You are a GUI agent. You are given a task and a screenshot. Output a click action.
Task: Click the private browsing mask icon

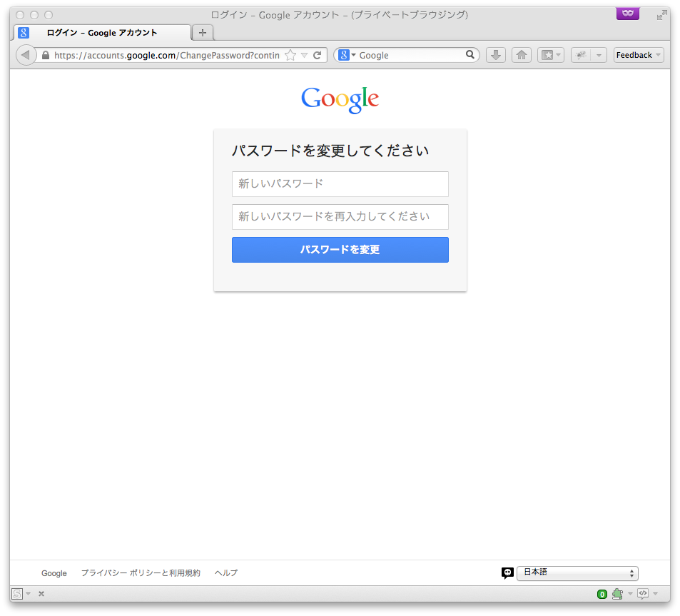pos(627,13)
